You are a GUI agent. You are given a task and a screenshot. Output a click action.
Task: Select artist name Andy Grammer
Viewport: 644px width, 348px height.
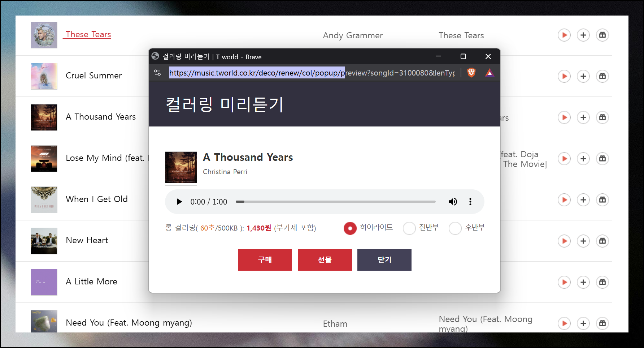[x=353, y=35]
